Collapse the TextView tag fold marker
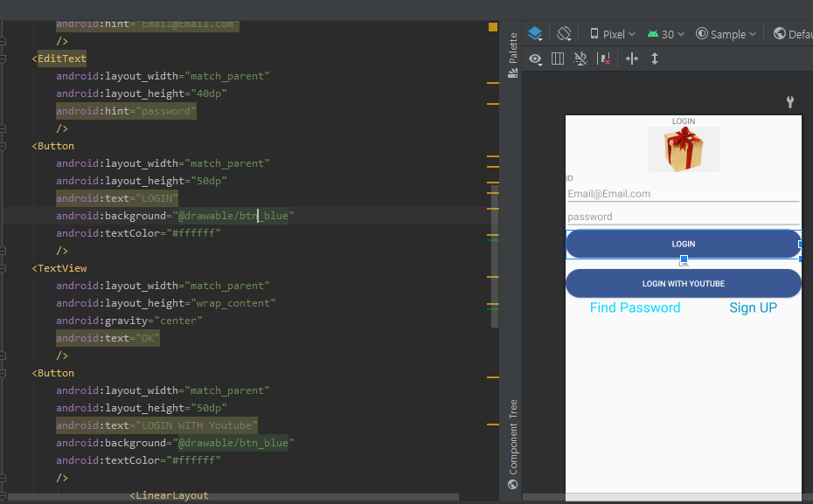Image resolution: width=813 pixels, height=504 pixels. coord(3,268)
